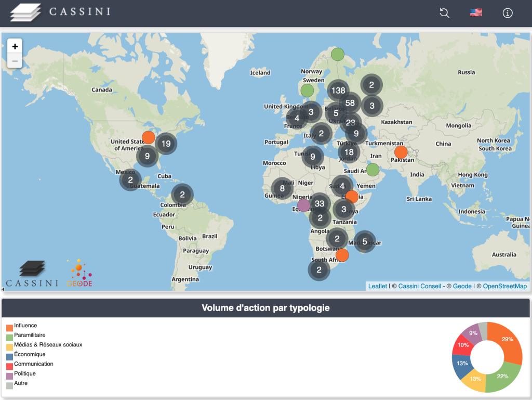
Task: Click the green Paramilitaire marker in northern Scandinavia
Action: click(338, 53)
